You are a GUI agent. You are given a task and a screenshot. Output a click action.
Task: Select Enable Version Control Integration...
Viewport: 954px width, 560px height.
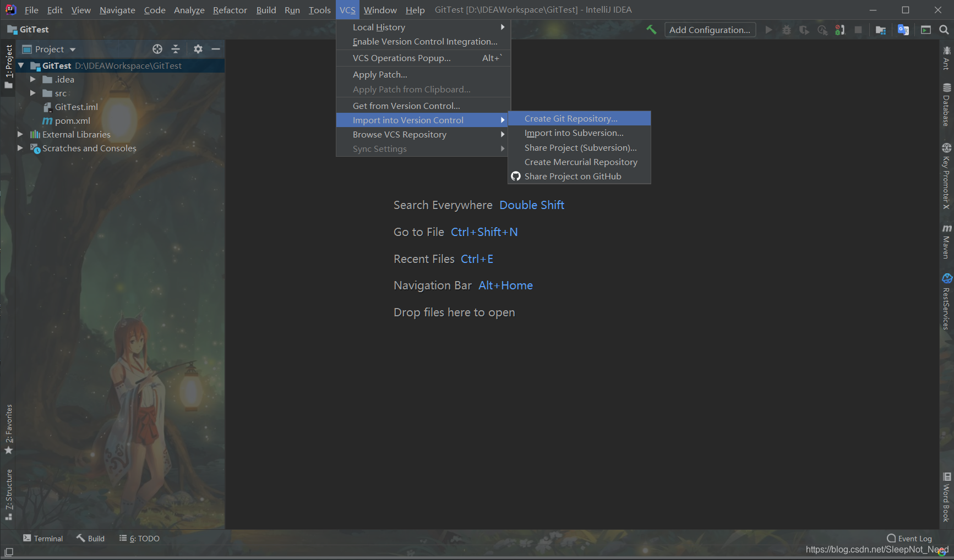click(423, 41)
